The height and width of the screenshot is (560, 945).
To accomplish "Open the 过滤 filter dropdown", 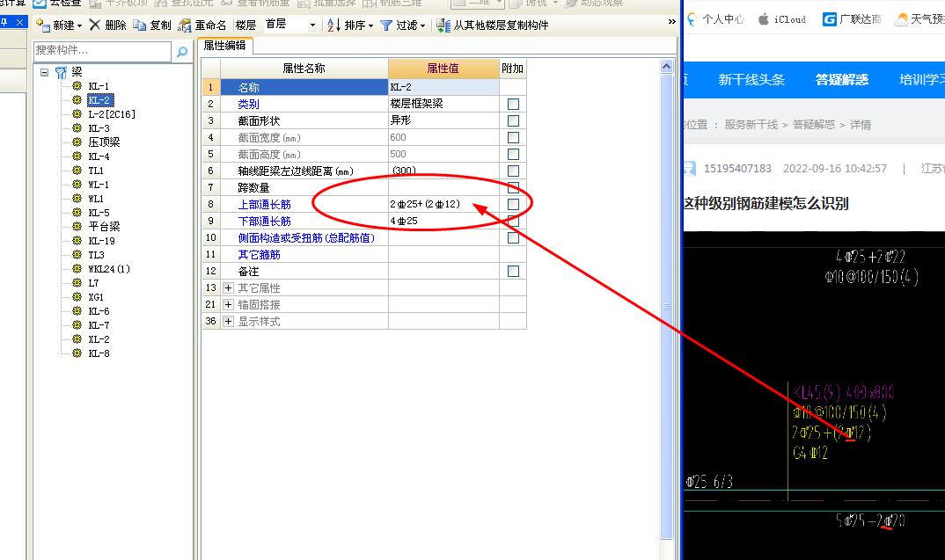I will tap(422, 25).
